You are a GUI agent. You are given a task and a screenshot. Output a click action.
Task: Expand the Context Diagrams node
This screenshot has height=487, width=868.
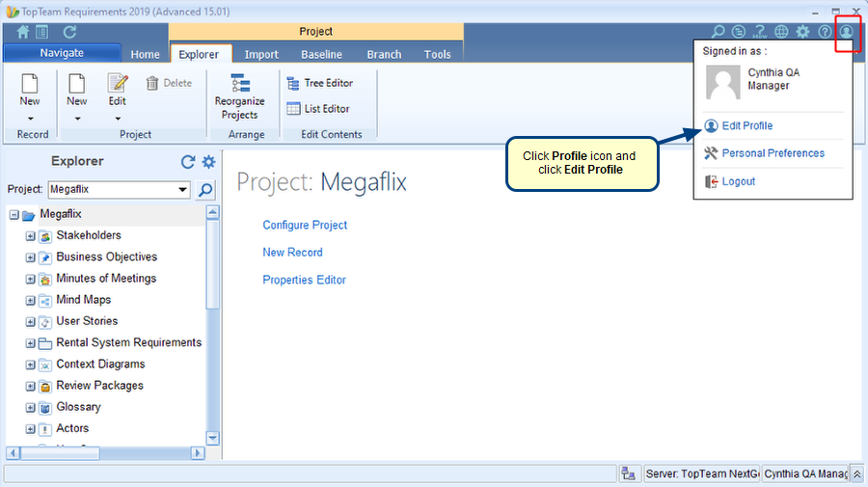[x=31, y=365]
